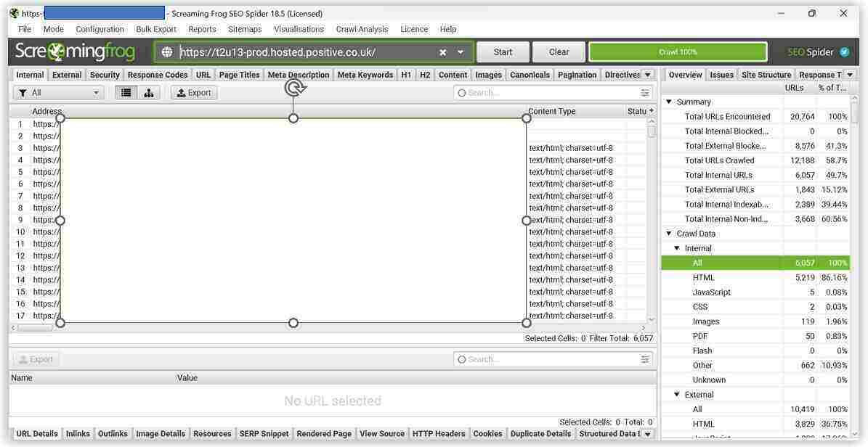Switch to the Page Titles tab
868x447 pixels.
pos(239,75)
